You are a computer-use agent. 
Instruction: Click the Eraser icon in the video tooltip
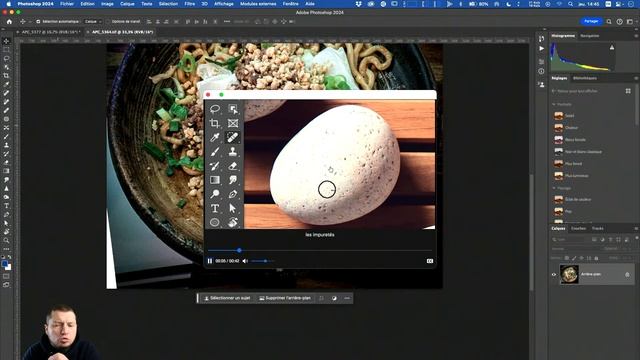coord(233,166)
